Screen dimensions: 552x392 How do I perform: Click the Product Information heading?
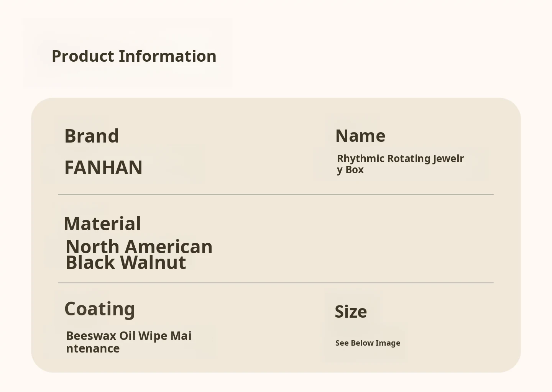point(134,56)
